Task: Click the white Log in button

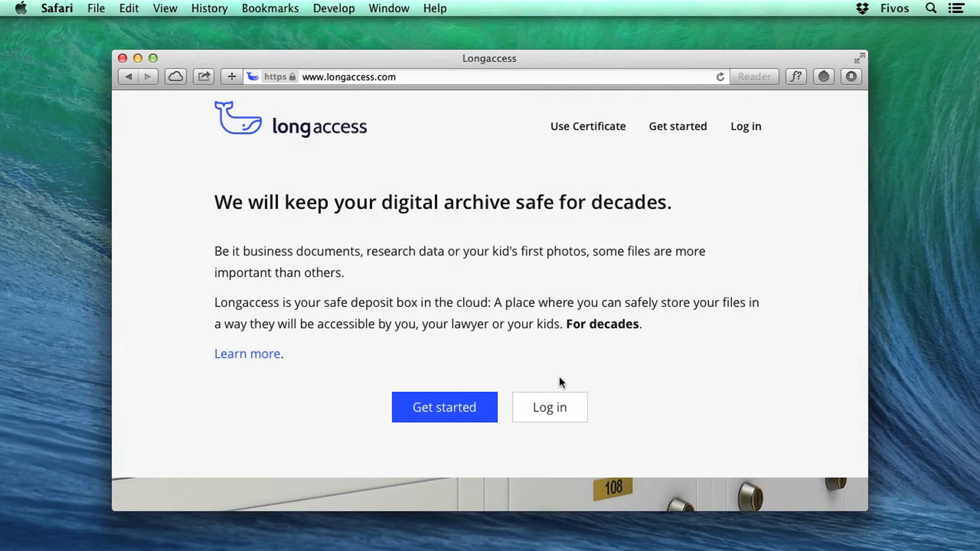Action: coord(550,407)
